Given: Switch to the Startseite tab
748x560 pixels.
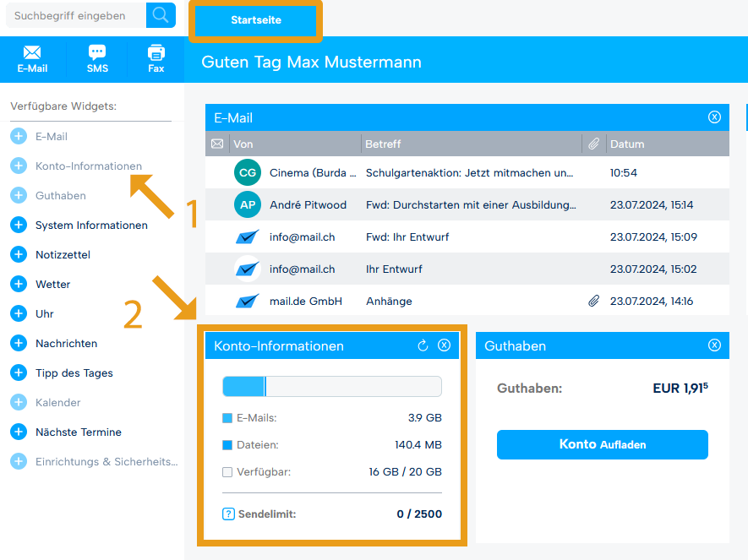Looking at the screenshot, I should point(256,20).
